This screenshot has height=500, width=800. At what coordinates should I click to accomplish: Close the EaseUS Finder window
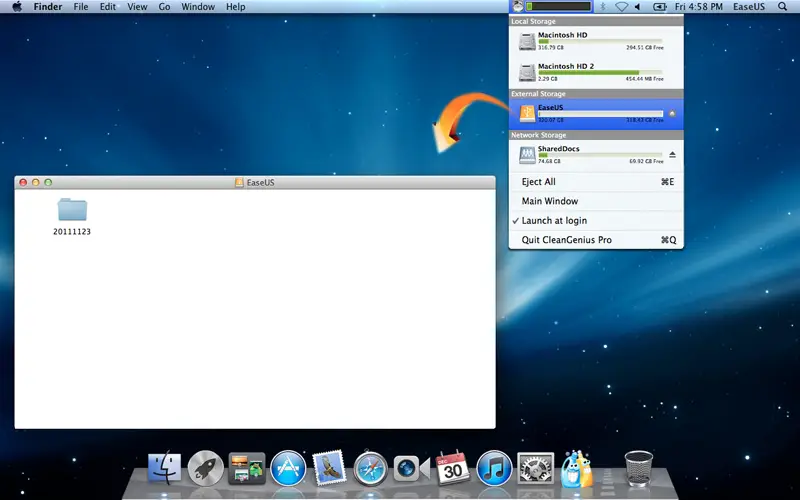point(23,182)
